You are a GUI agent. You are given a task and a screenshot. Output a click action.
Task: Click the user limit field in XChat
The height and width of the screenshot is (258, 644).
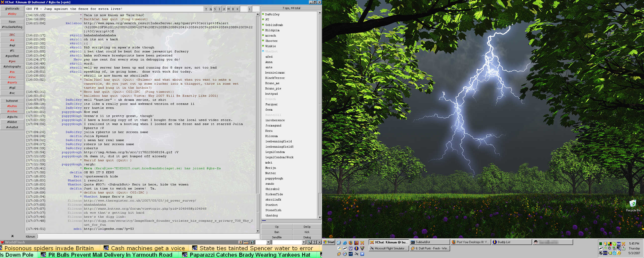tap(256, 9)
